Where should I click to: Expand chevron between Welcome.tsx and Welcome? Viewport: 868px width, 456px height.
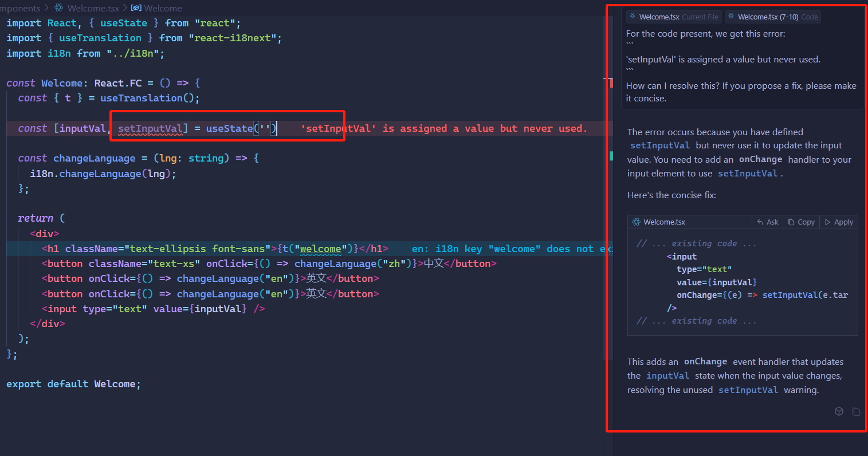pyautogui.click(x=125, y=8)
